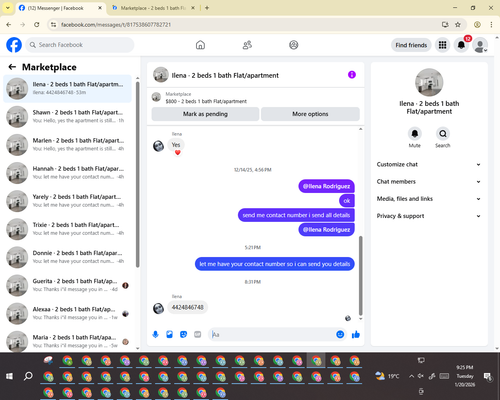The image size is (500, 400).
Task: Click the chat messages scrollbar thumb
Action: pos(360,276)
